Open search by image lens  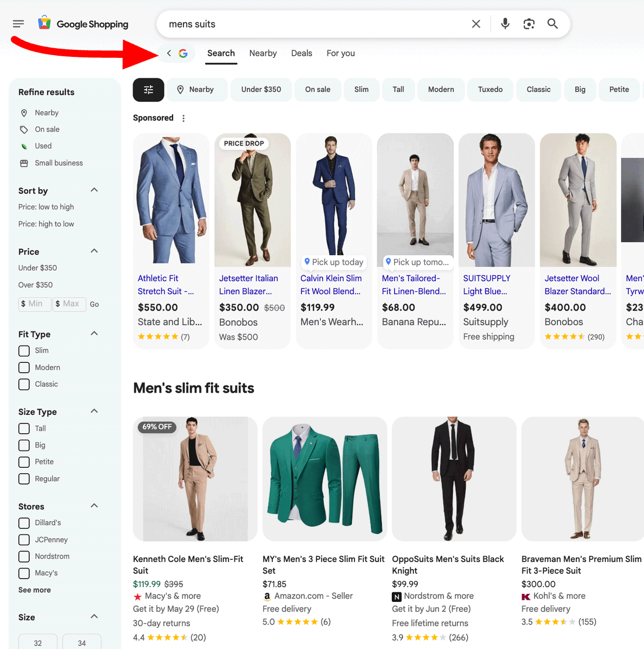click(529, 24)
